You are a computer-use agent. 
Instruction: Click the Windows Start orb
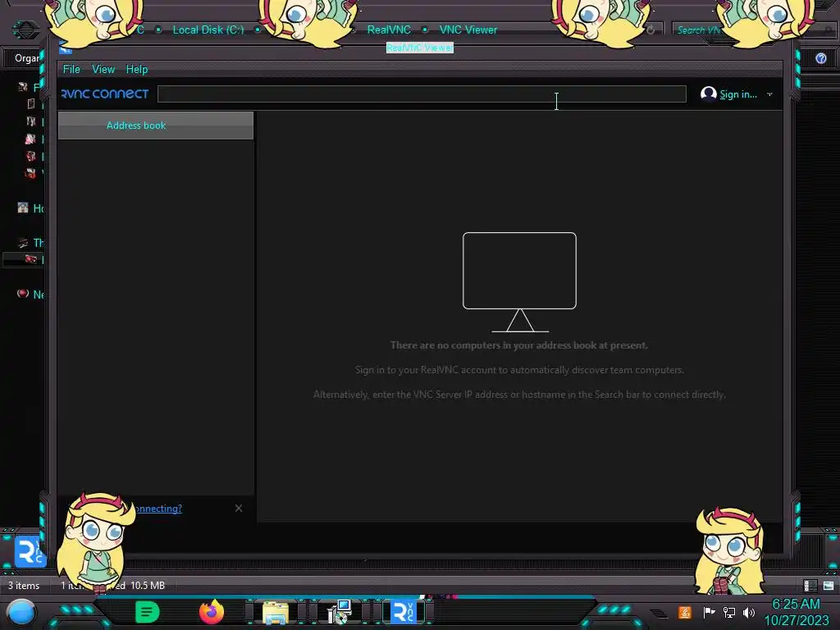[x=21, y=612]
